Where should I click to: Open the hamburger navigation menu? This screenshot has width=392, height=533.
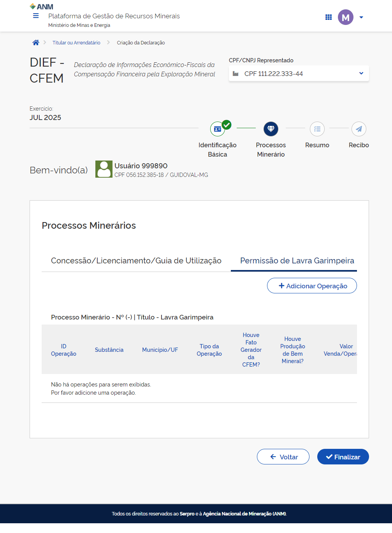pyautogui.click(x=36, y=16)
